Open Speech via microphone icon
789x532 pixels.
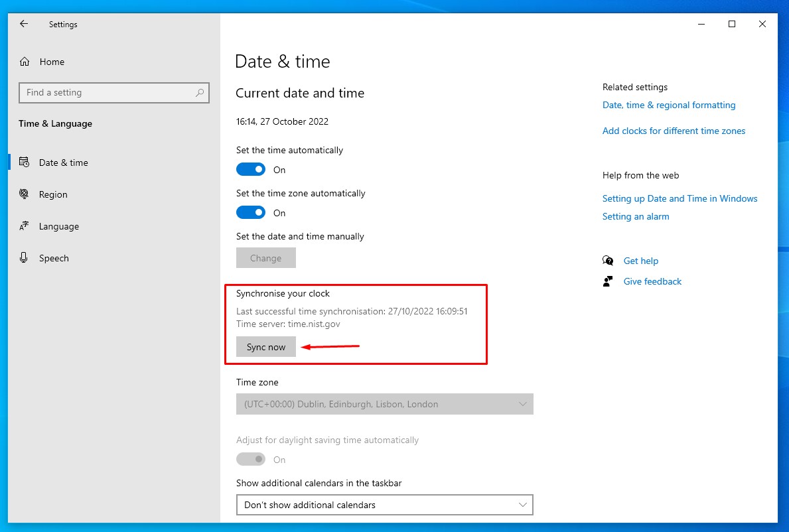tap(25, 258)
